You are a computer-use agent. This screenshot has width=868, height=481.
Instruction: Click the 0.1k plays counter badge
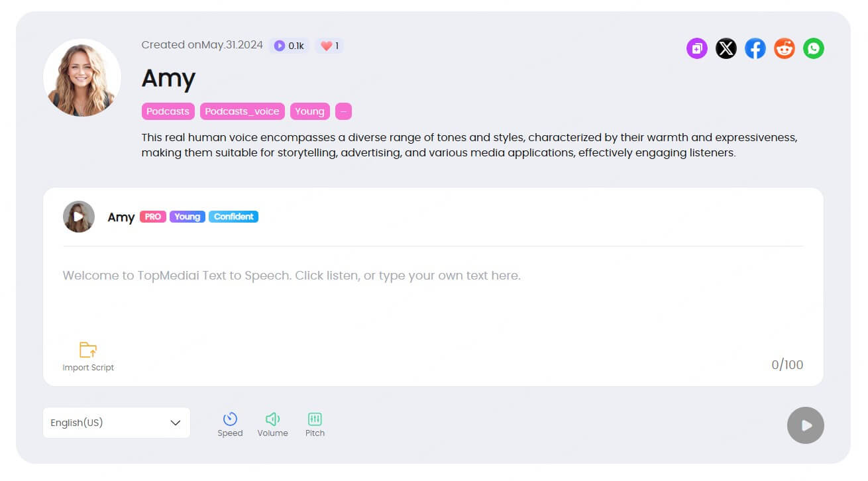[x=290, y=46]
